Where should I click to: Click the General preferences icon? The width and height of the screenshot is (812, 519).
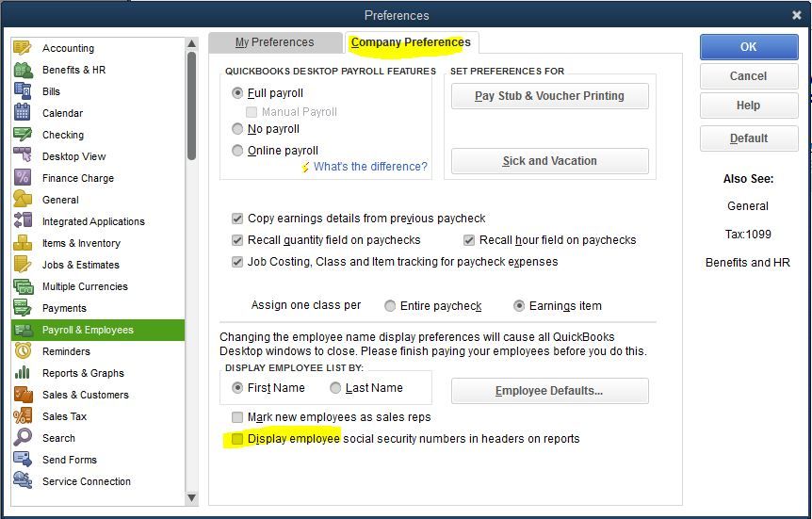point(23,199)
